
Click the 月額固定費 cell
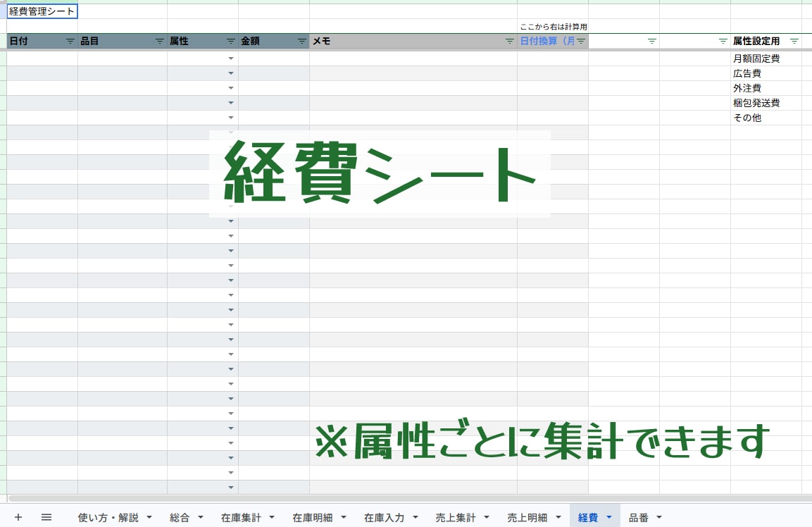pos(766,58)
